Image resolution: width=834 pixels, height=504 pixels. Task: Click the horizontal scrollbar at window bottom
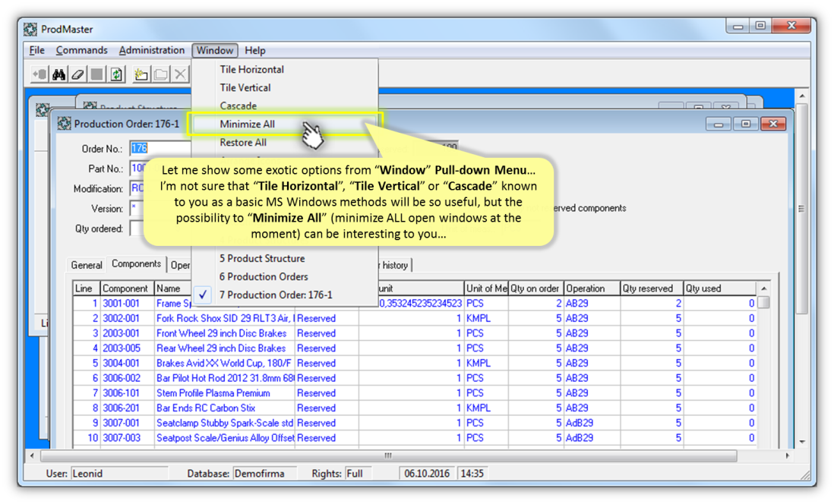point(387,456)
